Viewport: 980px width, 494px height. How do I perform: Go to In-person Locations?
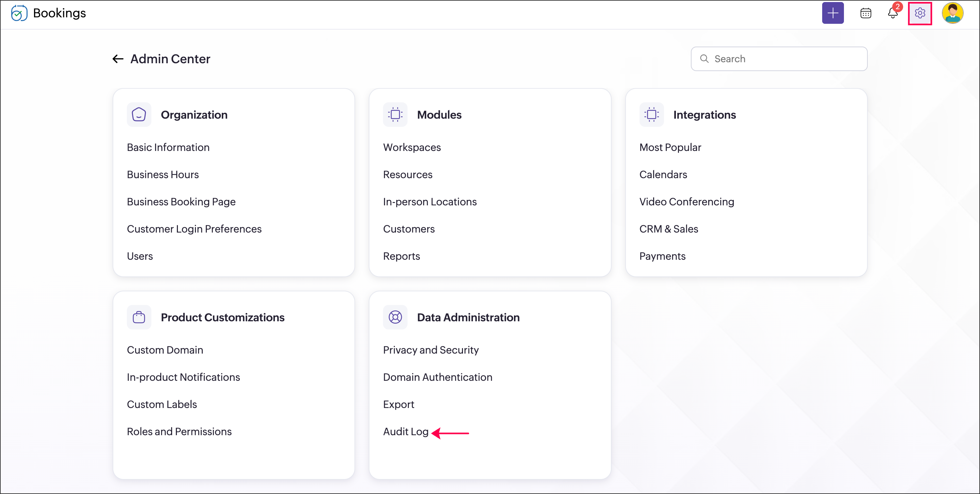click(430, 202)
